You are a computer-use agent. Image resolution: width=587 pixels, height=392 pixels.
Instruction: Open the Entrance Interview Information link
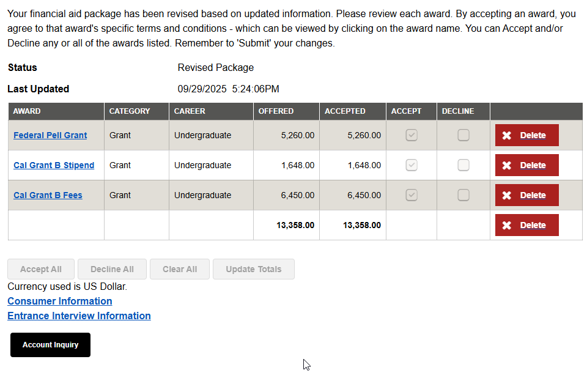point(79,316)
